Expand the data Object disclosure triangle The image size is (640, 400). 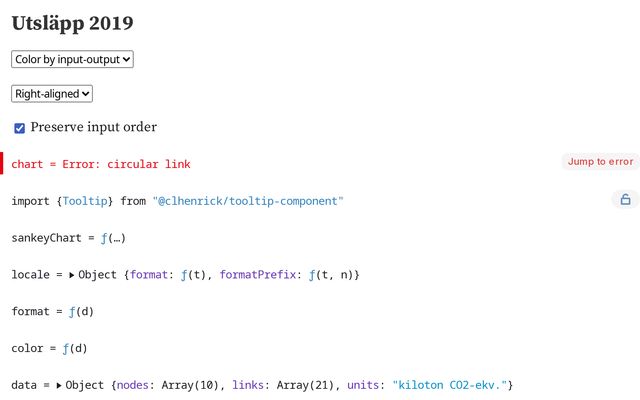[x=59, y=385]
